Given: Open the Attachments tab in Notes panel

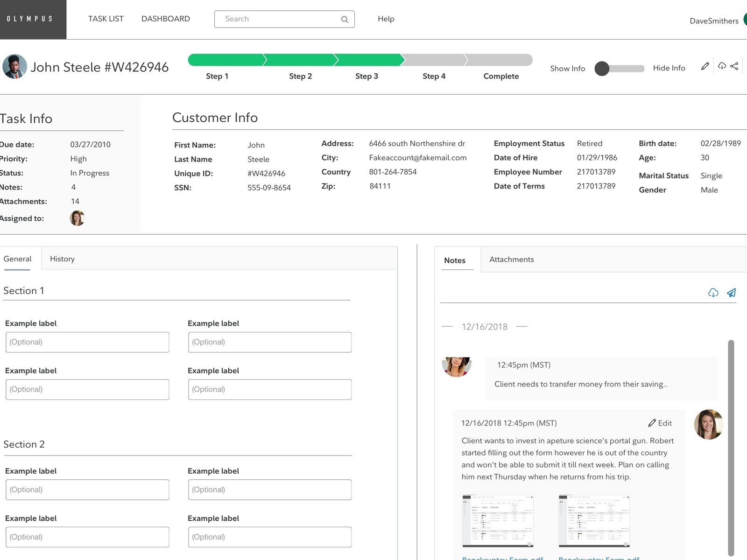Looking at the screenshot, I should tap(511, 259).
